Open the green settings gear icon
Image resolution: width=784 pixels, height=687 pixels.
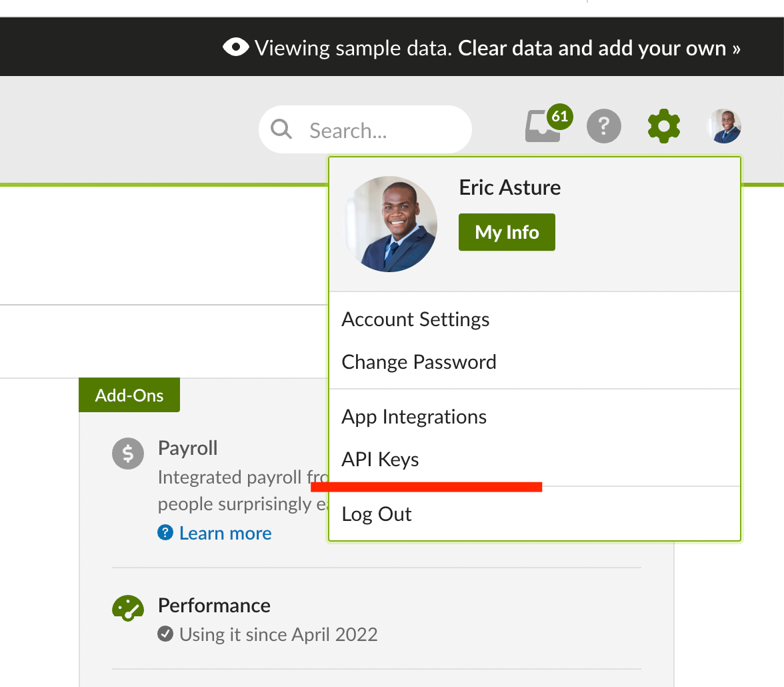(x=663, y=126)
